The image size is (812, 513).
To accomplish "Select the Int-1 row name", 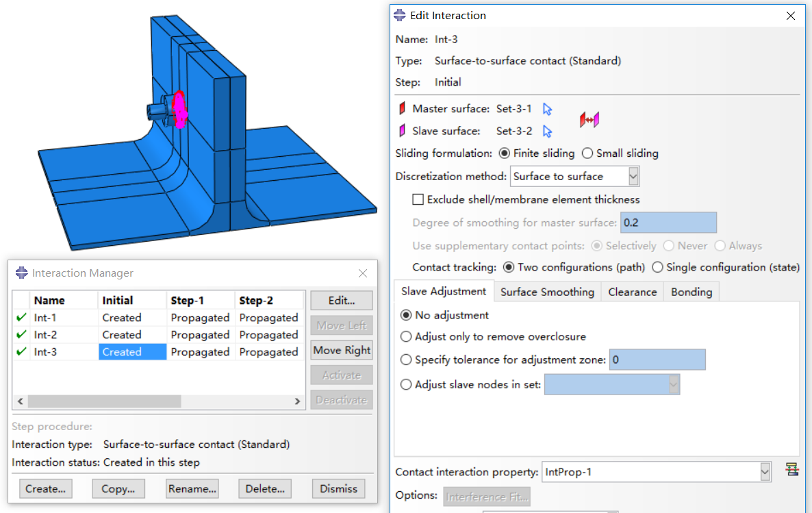I will click(x=45, y=318).
